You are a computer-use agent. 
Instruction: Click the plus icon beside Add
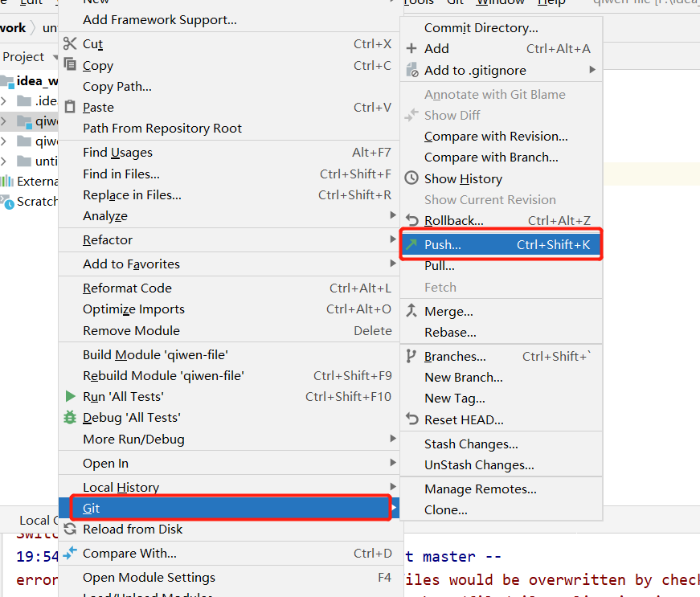tap(411, 48)
